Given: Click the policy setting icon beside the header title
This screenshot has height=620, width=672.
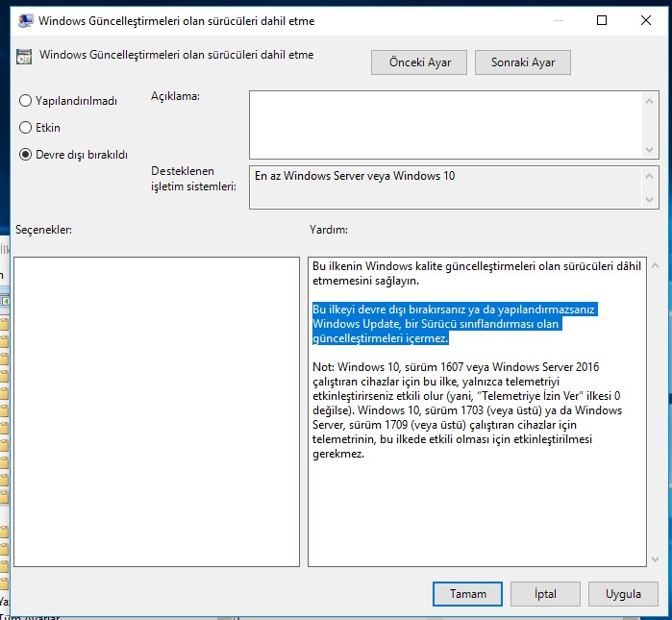Looking at the screenshot, I should coord(24,57).
